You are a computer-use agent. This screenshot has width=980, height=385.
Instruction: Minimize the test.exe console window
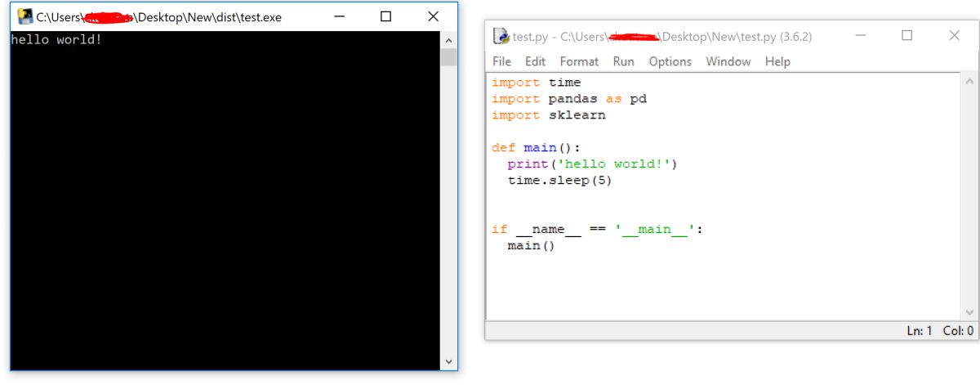coord(340,16)
